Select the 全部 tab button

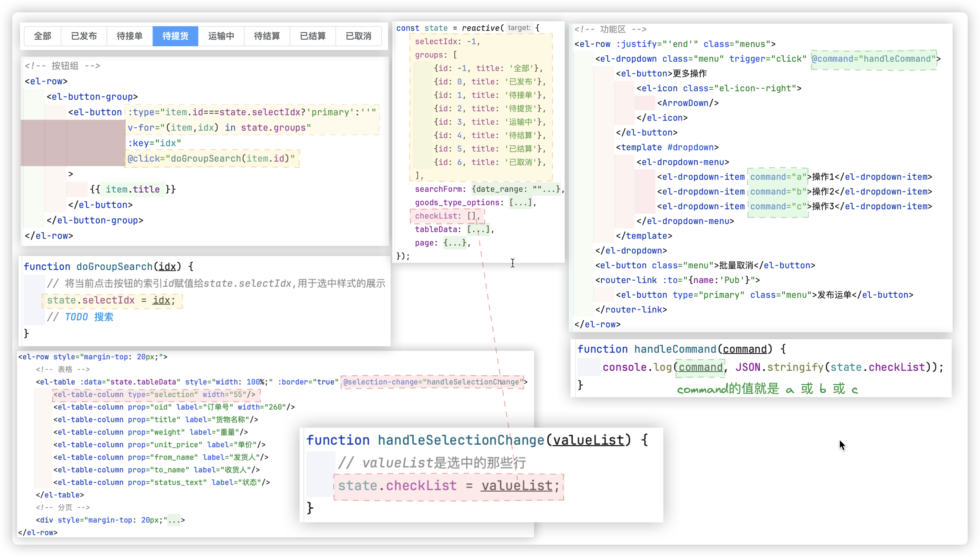click(42, 36)
